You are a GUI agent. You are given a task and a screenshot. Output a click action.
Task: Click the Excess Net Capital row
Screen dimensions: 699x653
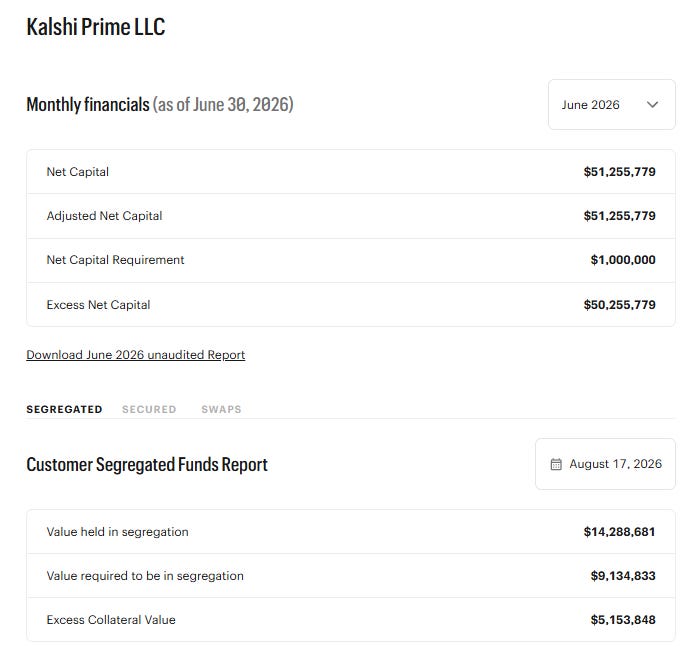pos(351,304)
